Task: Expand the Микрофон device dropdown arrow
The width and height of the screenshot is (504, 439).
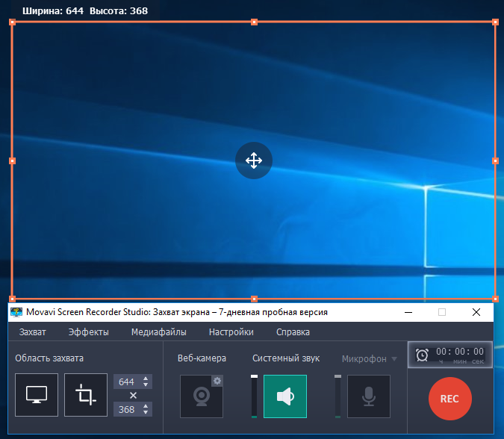Action: coord(394,358)
